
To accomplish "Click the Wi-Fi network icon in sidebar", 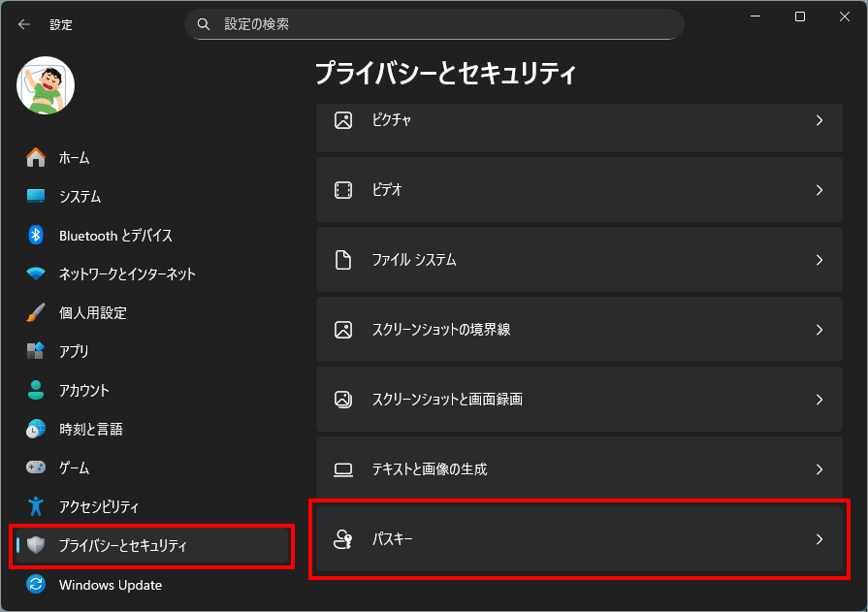I will click(x=36, y=274).
